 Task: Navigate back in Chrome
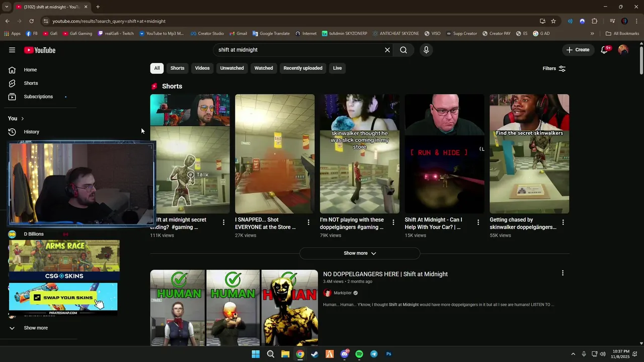[7, 21]
